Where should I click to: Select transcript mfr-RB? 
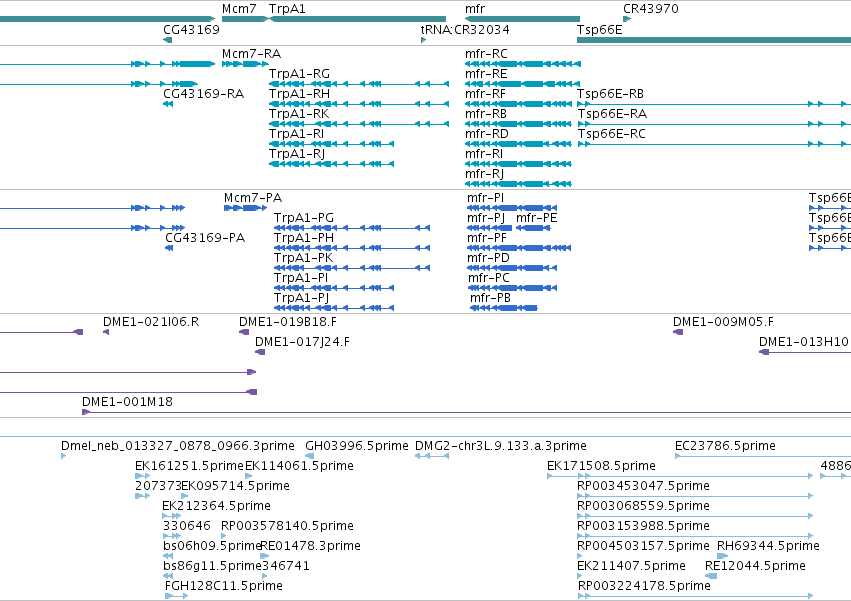click(x=518, y=124)
